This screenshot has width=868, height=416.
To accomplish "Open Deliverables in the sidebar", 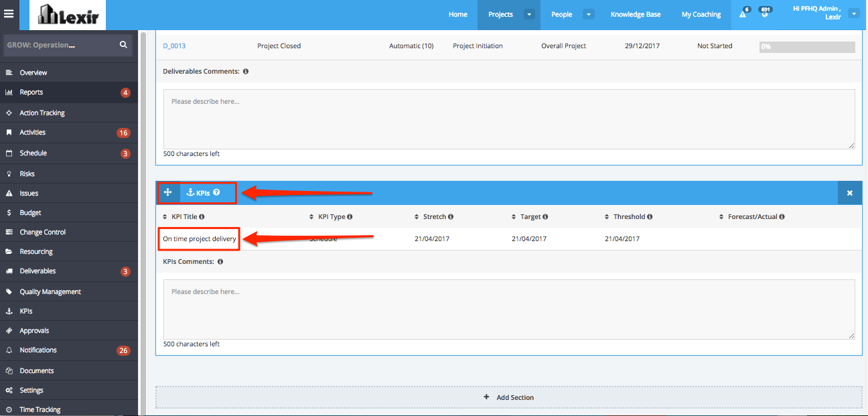I will [x=69, y=271].
